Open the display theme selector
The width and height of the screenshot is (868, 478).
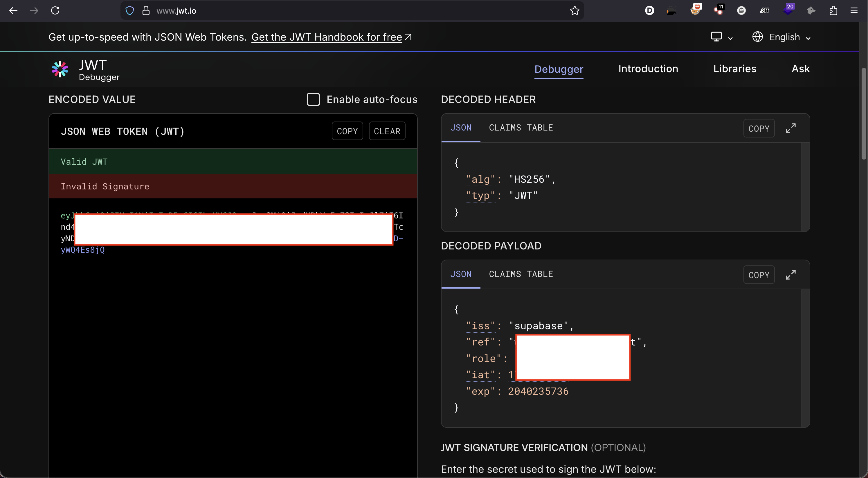(x=721, y=37)
